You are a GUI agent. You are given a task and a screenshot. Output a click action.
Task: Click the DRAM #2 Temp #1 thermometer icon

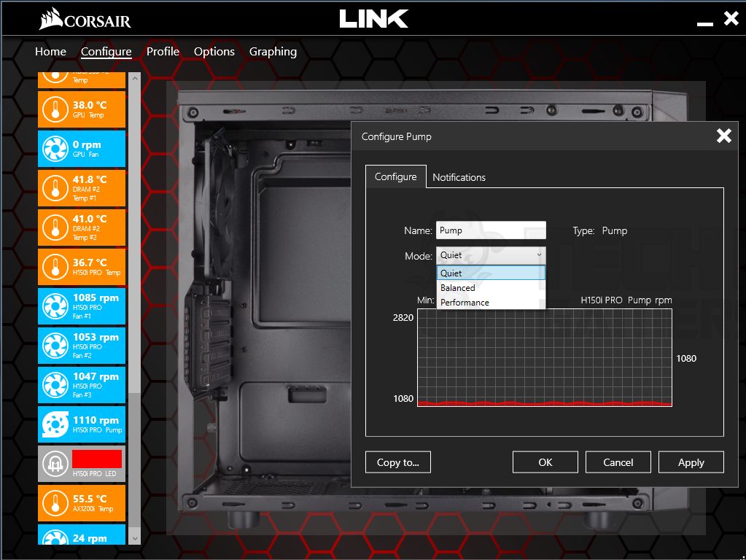coord(55,188)
